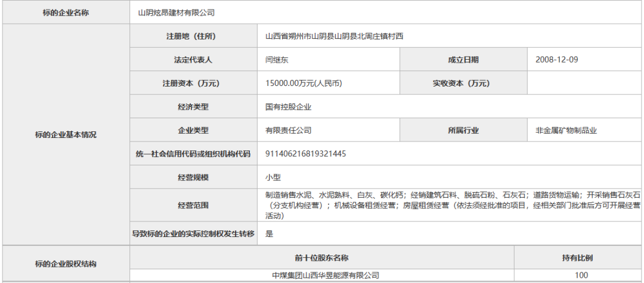
Task: Select the date 2008-12-09
Action: tap(556, 60)
